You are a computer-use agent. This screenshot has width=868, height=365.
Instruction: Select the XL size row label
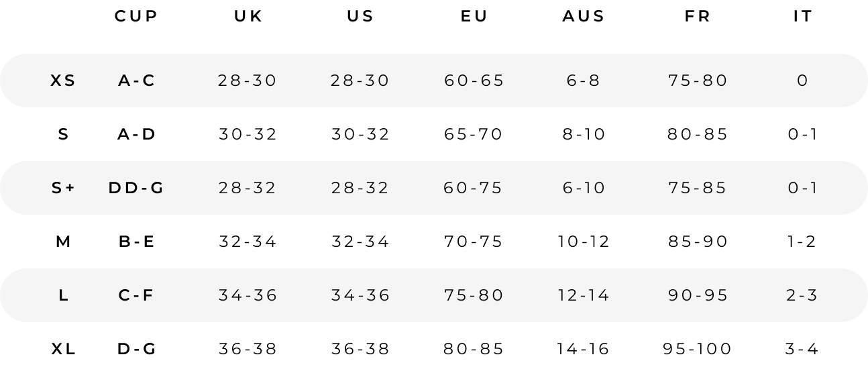[63, 349]
